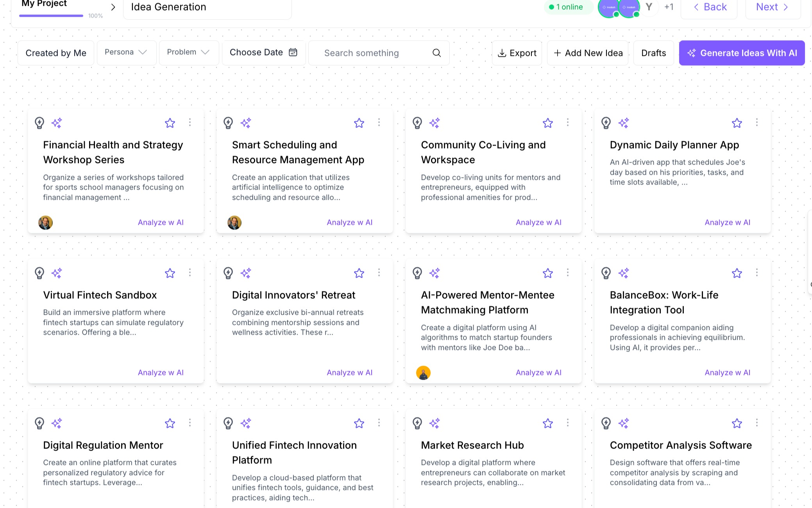812x508 pixels.
Task: Click author avatar on AI-Powered Mentor-Mentee card
Action: point(423,373)
